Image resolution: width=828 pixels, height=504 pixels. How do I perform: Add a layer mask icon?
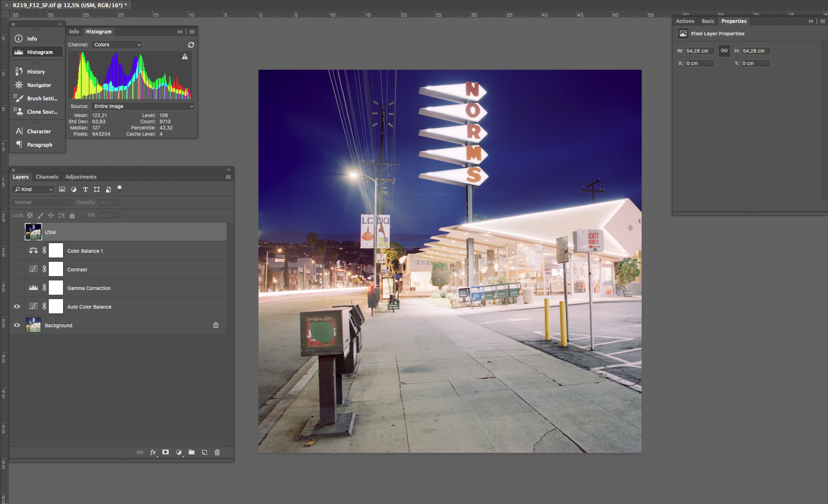click(165, 452)
